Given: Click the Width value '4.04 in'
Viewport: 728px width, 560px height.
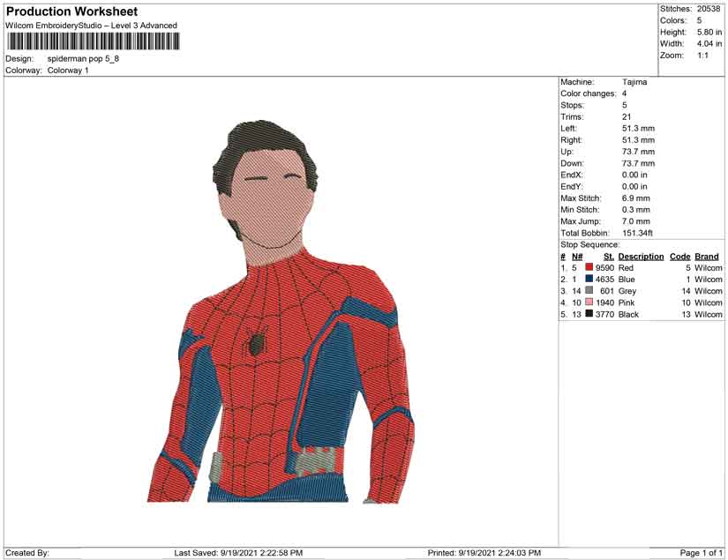Looking at the screenshot, I should pyautogui.click(x=709, y=43).
